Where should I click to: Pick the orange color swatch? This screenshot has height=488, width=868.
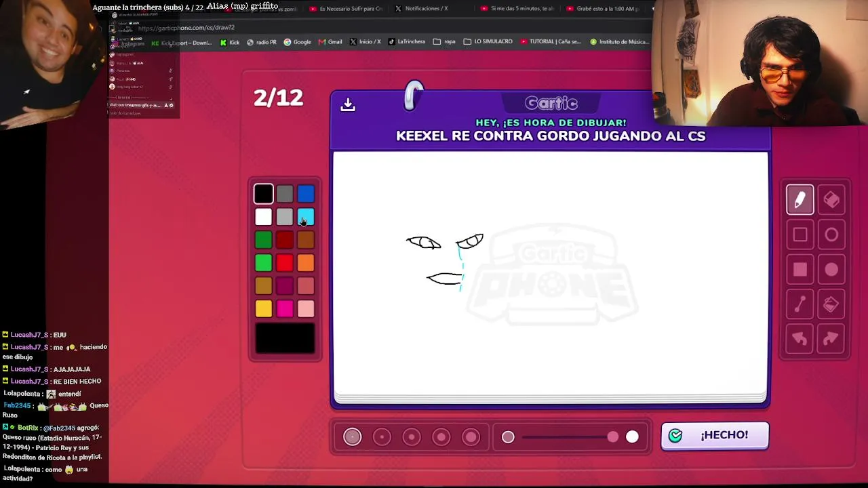coord(306,263)
